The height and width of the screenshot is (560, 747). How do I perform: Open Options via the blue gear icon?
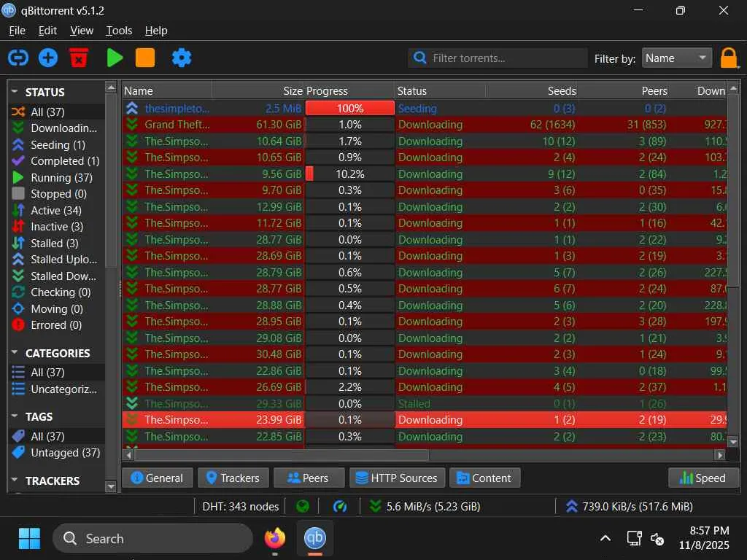click(x=182, y=58)
